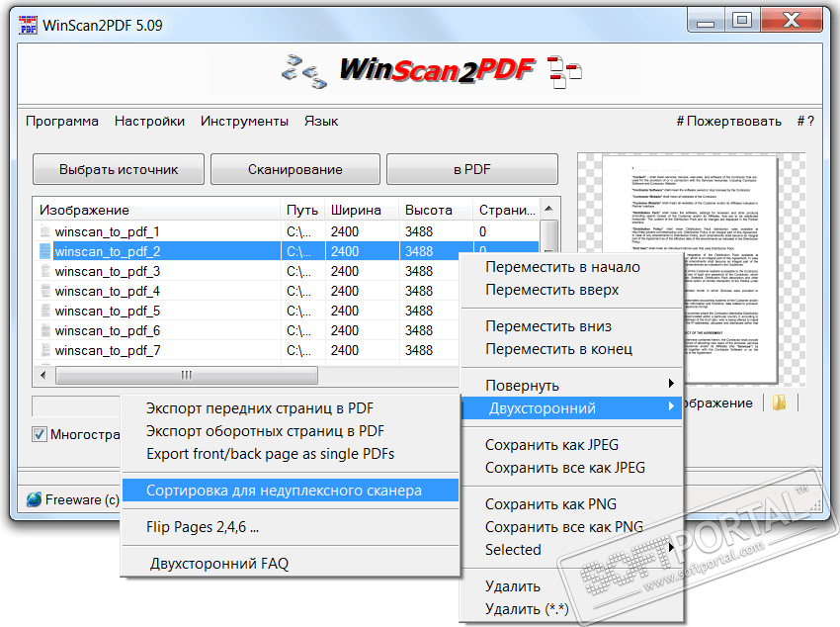
Task: Click the list's left scroll arrow
Action: tap(43, 375)
